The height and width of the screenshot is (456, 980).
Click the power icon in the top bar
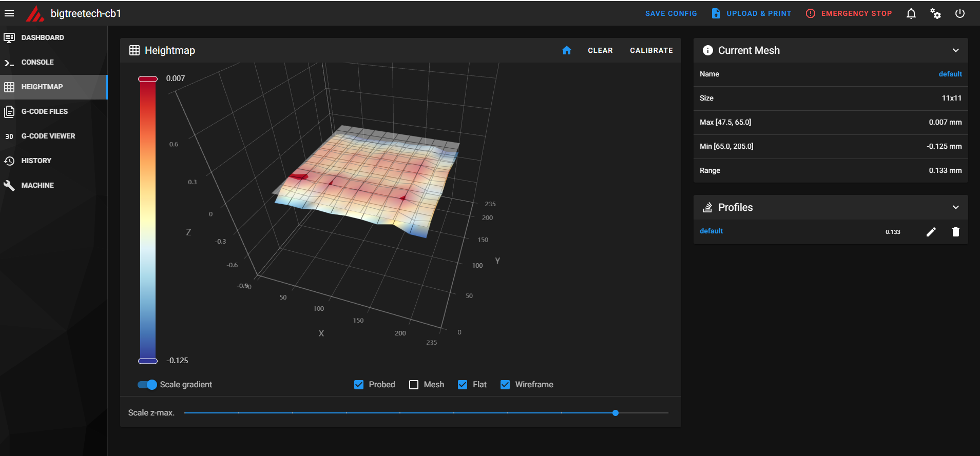coord(960,13)
